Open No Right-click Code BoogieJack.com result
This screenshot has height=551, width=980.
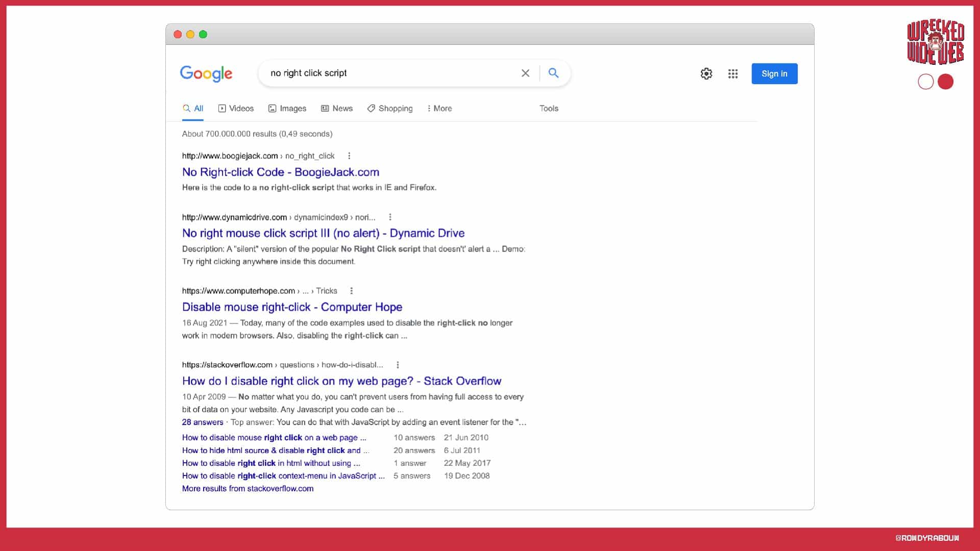pos(280,172)
